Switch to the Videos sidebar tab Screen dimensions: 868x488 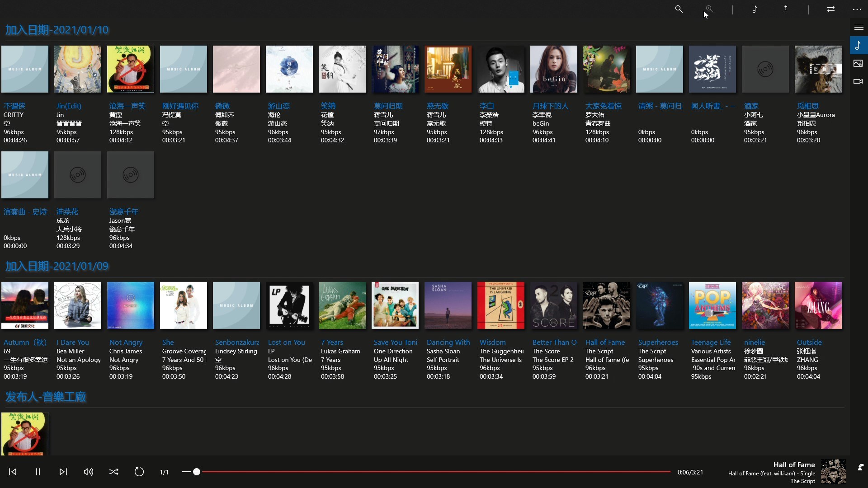click(x=859, y=81)
